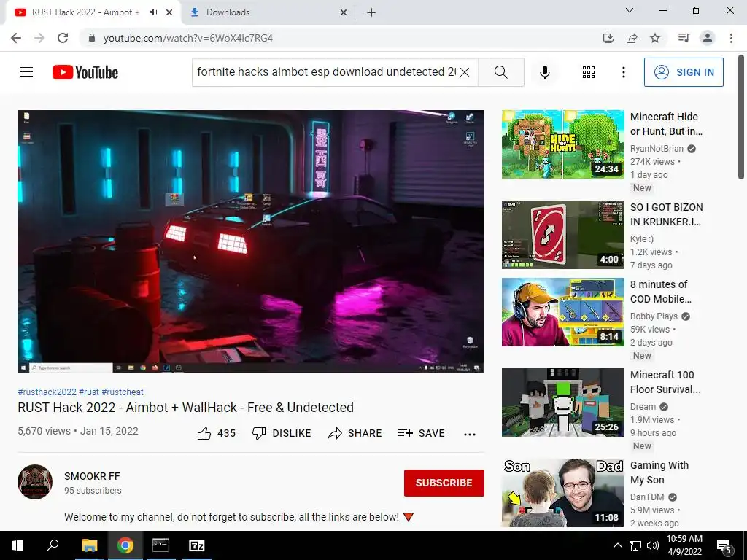Expand the tab search chevron
Screen dimensions: 747x560
point(630,10)
